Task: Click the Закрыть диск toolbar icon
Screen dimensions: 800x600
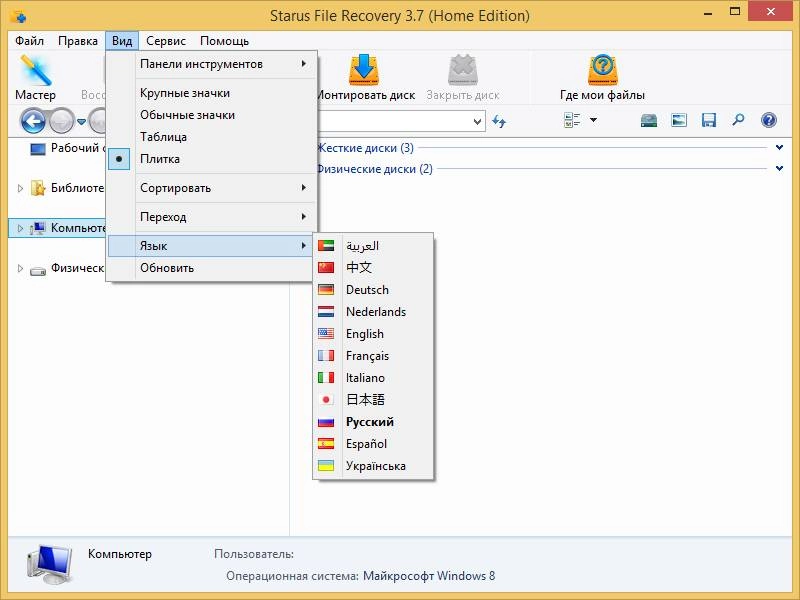Action: point(462,69)
